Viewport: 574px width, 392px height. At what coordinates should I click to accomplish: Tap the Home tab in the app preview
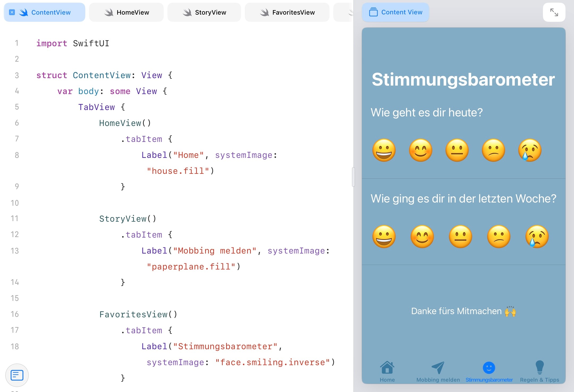pos(387,372)
